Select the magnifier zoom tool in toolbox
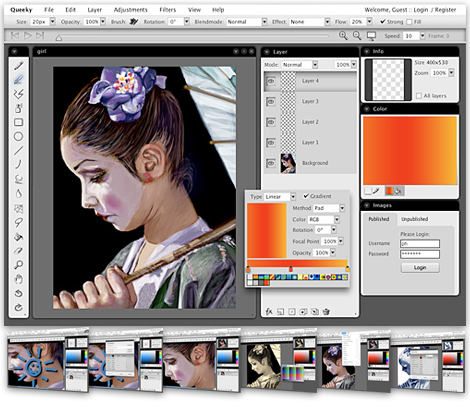 [19, 265]
